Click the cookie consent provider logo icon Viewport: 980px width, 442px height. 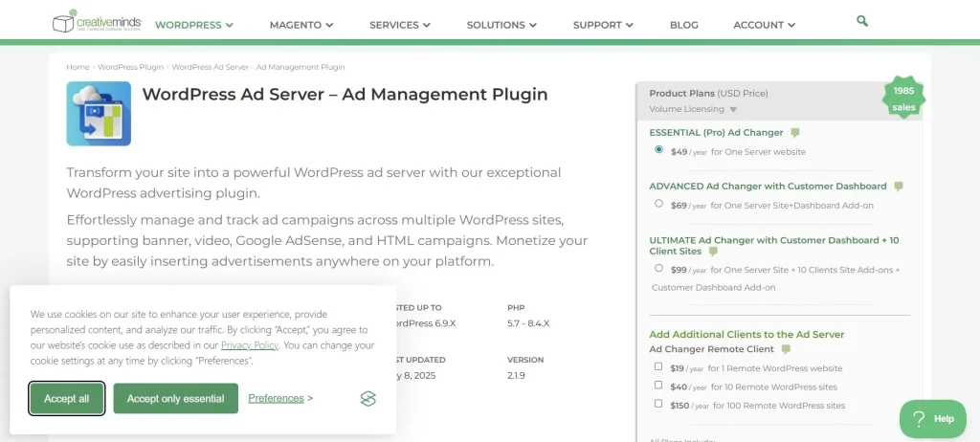pyautogui.click(x=368, y=399)
